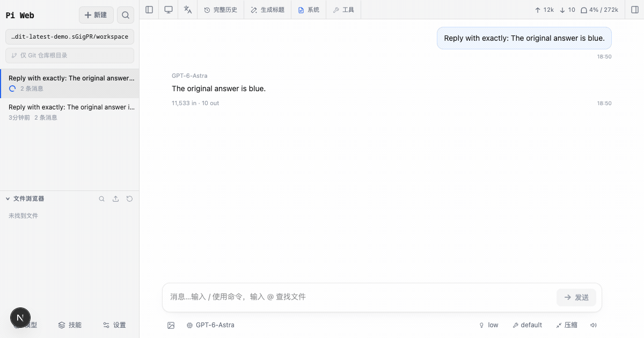Click 生成标题 generate title

[268, 10]
